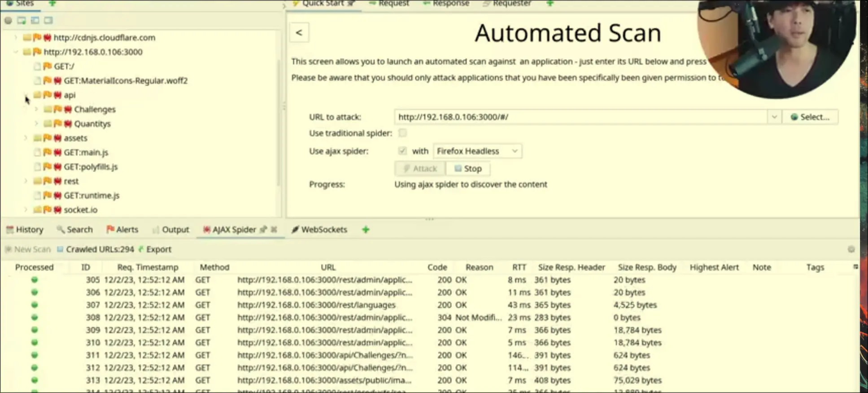The height and width of the screenshot is (393, 868).
Task: Open the URL to attack history dropdown
Action: [x=774, y=117]
